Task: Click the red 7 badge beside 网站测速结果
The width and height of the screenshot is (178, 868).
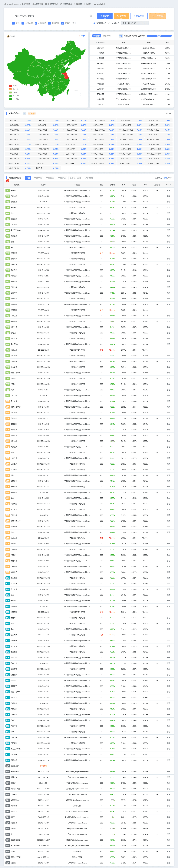Action: click(7, 181)
